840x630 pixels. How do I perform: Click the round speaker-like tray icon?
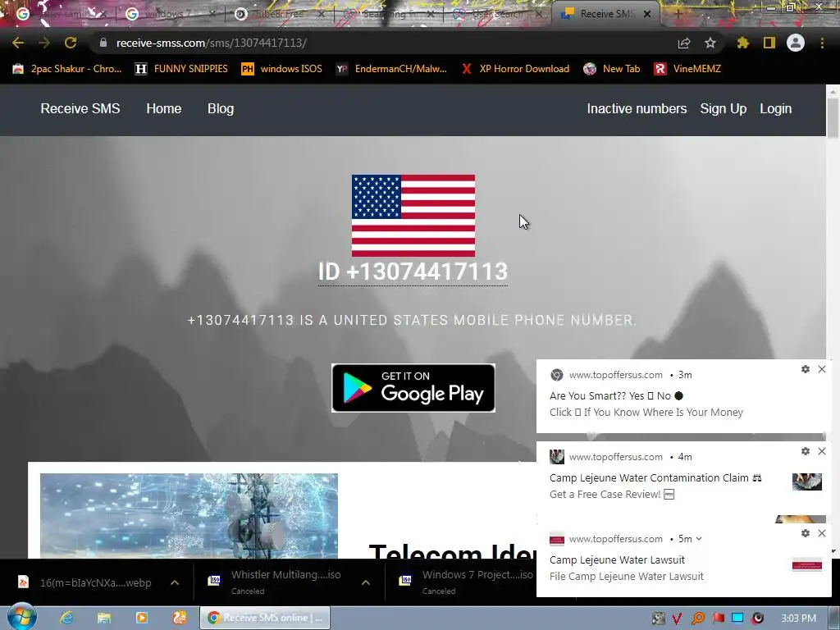point(757,619)
